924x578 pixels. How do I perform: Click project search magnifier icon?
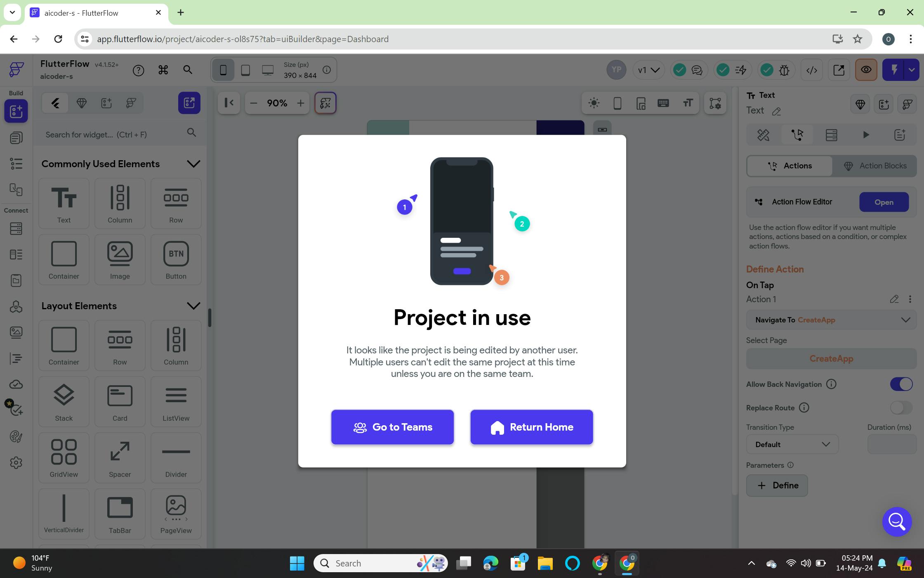[x=188, y=70]
